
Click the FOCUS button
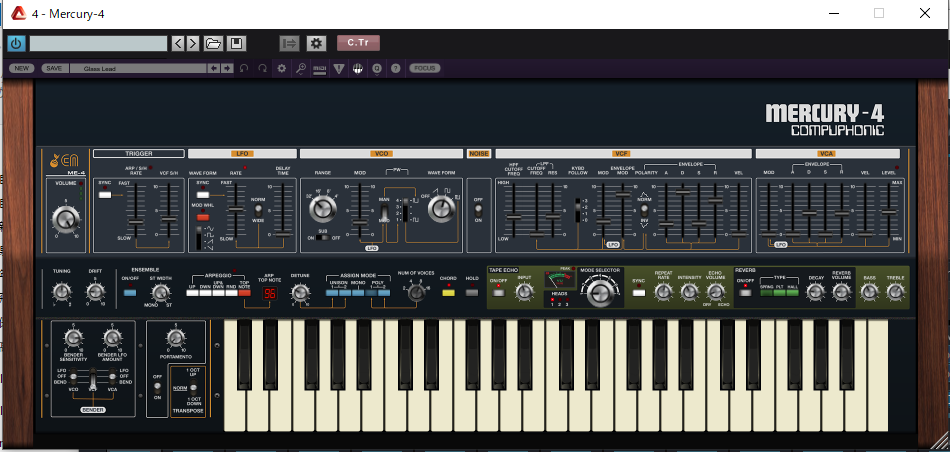point(425,68)
